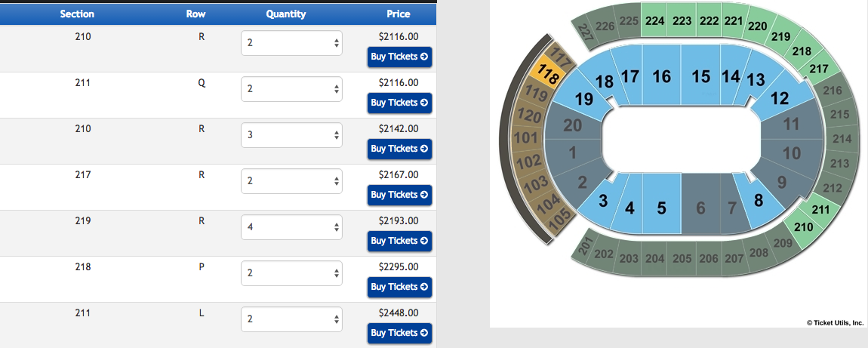Choose section 217 on the map
868x348 pixels.
819,69
